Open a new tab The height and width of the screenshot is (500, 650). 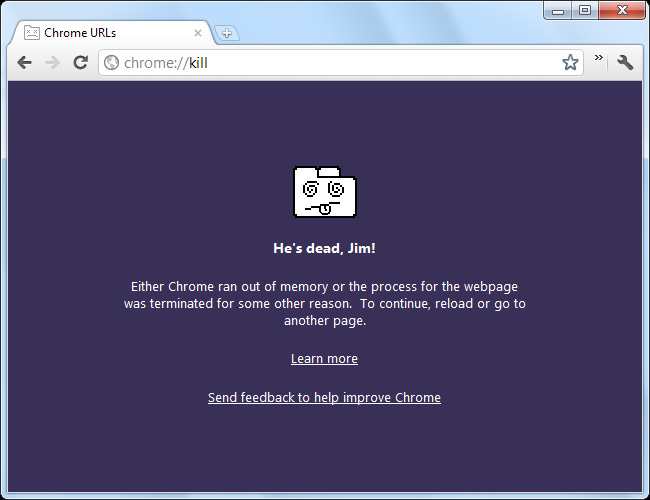(226, 33)
